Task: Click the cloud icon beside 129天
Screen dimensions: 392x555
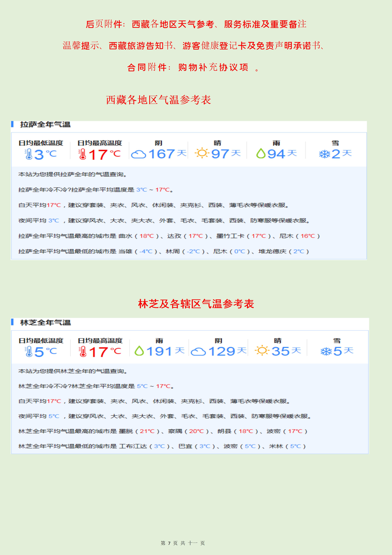Action: [x=198, y=352]
